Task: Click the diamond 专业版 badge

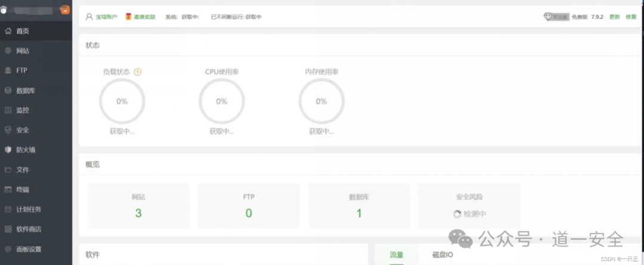Action: coord(556,17)
